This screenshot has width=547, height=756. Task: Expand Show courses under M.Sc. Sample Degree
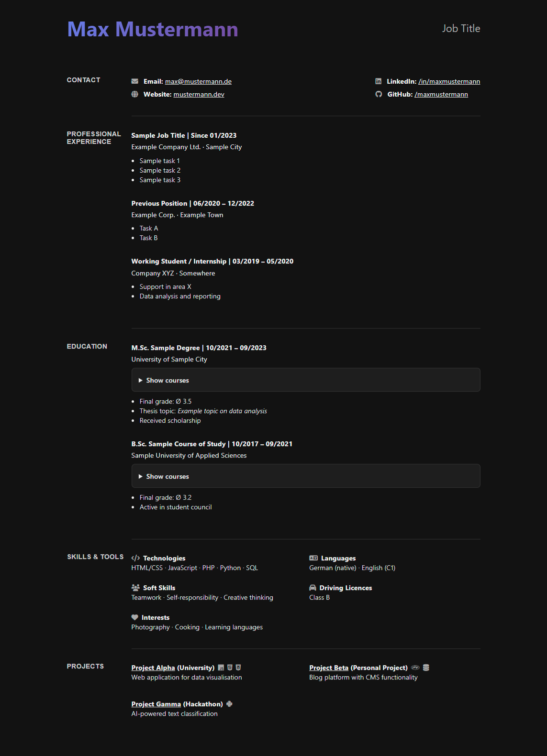pos(306,380)
